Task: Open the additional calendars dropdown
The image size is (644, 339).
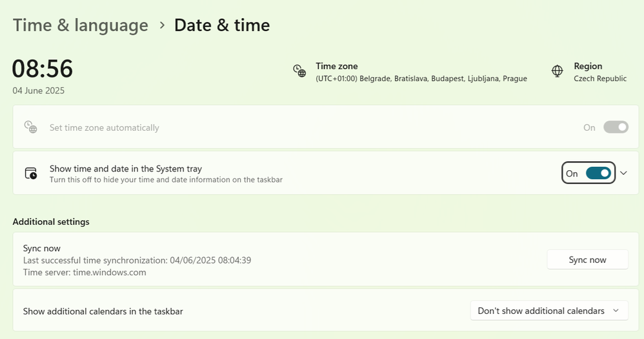Action: pyautogui.click(x=548, y=311)
